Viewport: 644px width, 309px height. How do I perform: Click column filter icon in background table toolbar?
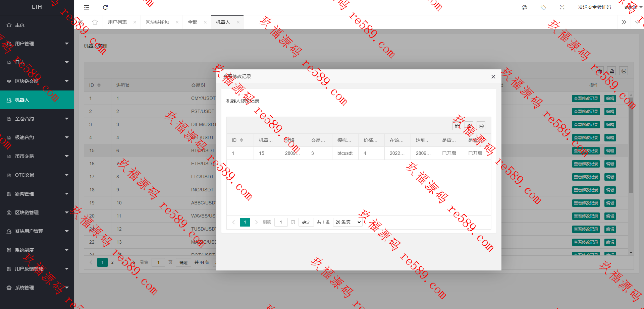600,71
